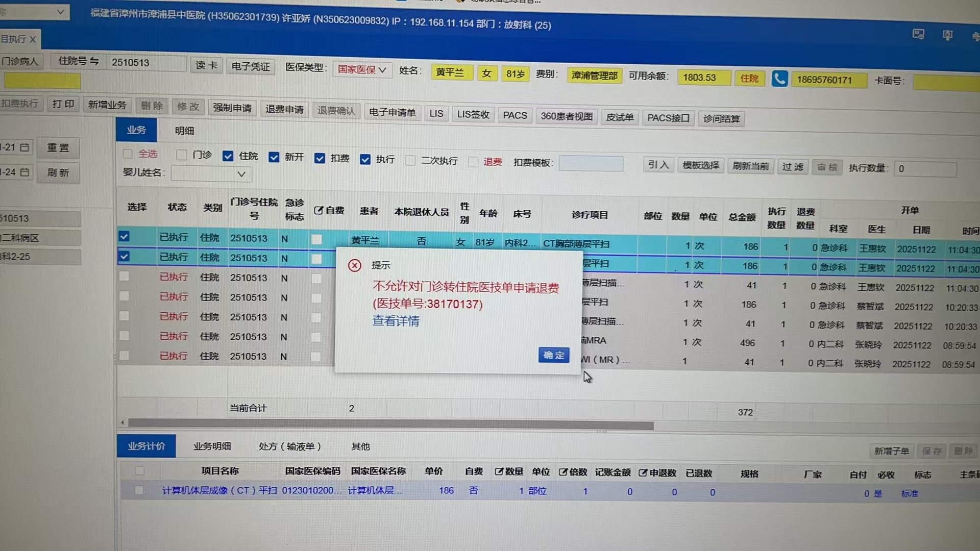Open calendar icon next to -24 date
Image resolution: width=980 pixels, height=551 pixels.
[24, 172]
